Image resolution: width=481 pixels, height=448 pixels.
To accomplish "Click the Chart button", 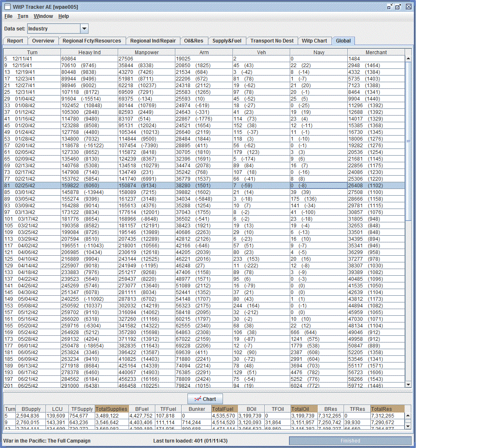I will coord(205,399).
